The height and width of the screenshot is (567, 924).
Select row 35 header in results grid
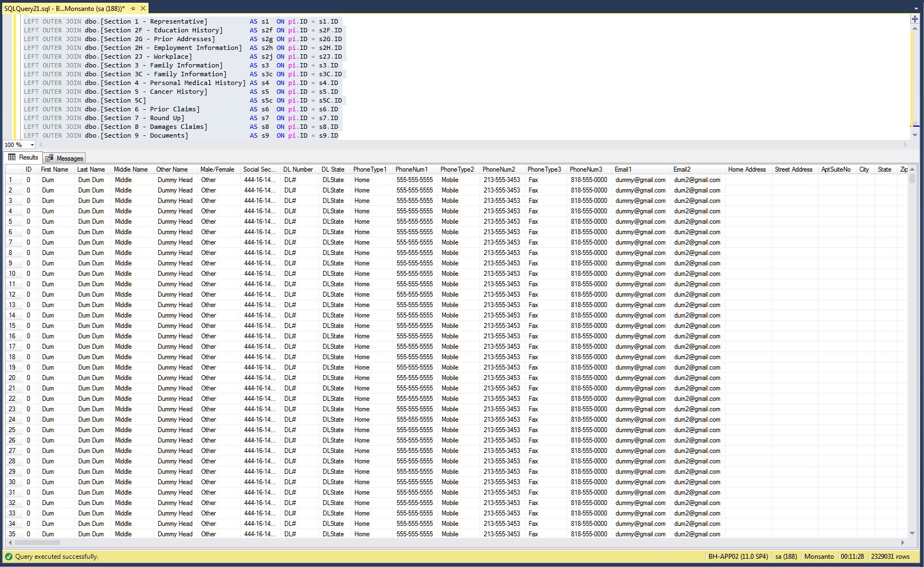(x=14, y=534)
